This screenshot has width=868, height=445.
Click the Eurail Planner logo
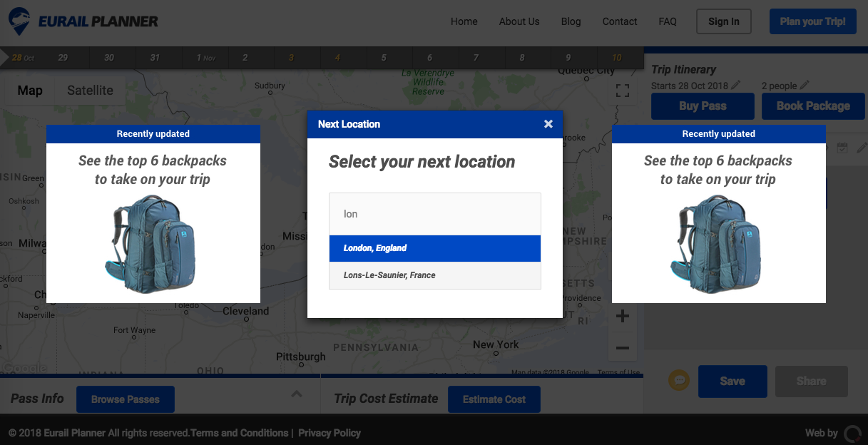point(83,21)
